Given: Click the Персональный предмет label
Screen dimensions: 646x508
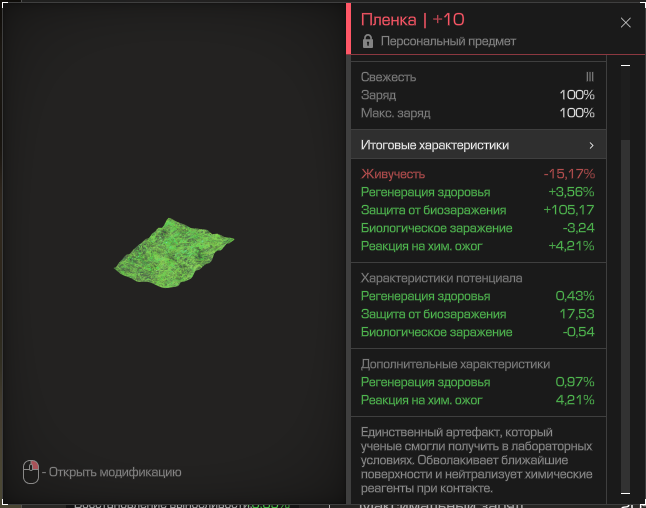Looking at the screenshot, I should pos(448,41).
